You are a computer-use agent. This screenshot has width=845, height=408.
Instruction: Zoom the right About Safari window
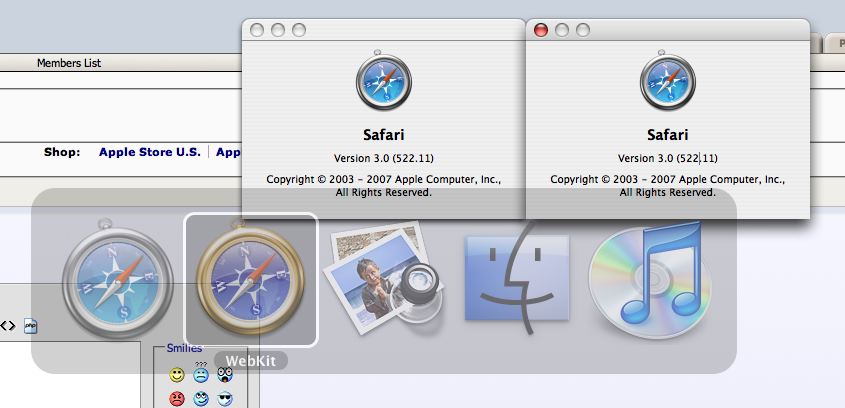(583, 30)
